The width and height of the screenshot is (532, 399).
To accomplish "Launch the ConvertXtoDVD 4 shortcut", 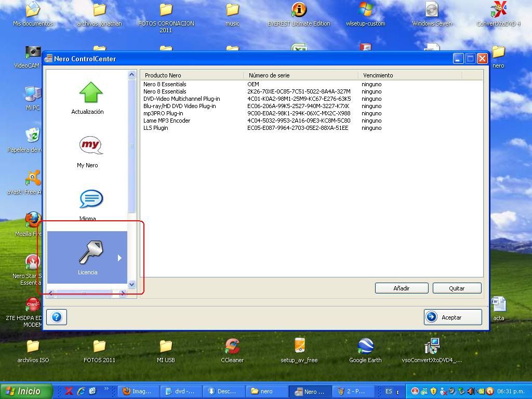I will click(498, 14).
